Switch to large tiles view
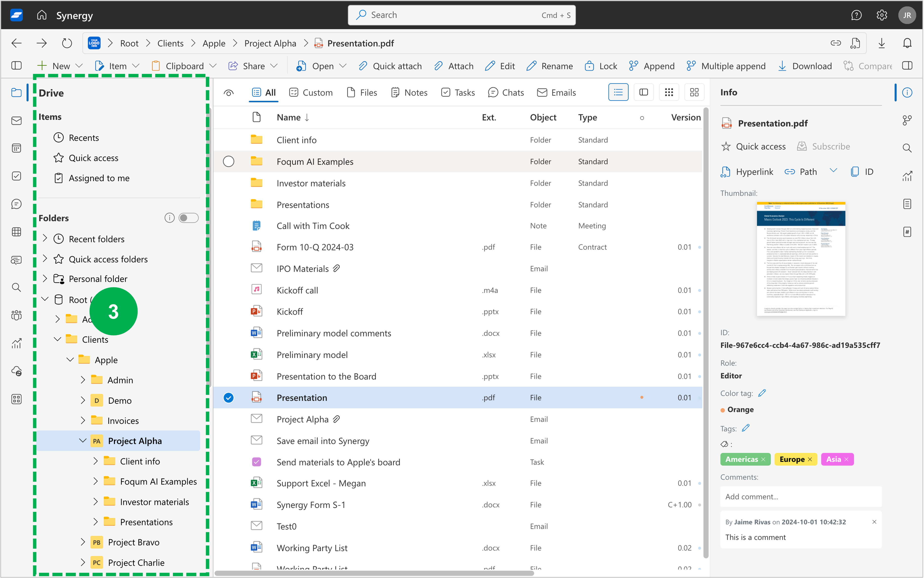 click(x=694, y=93)
